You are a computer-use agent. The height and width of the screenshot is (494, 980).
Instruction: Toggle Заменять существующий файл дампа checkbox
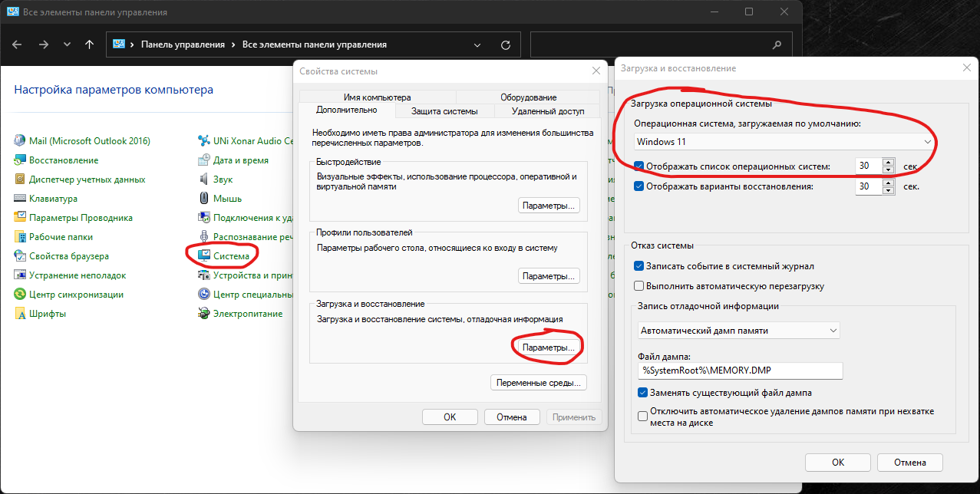pos(643,392)
